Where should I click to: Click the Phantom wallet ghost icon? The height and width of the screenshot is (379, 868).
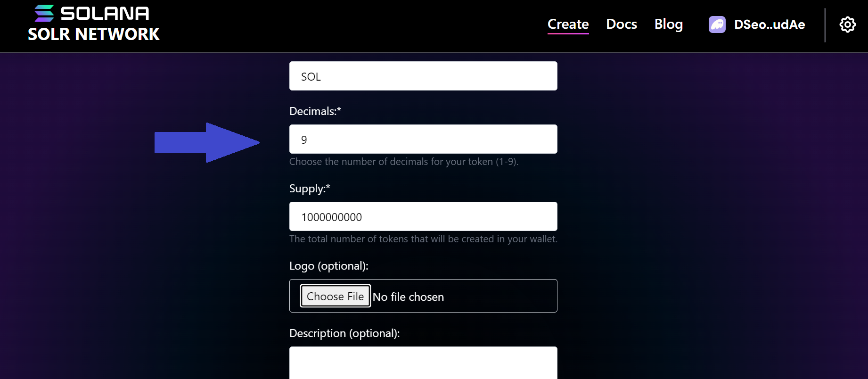(x=717, y=25)
